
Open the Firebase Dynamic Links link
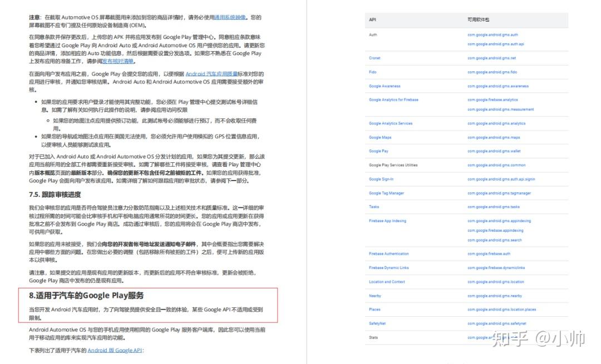[388, 267]
